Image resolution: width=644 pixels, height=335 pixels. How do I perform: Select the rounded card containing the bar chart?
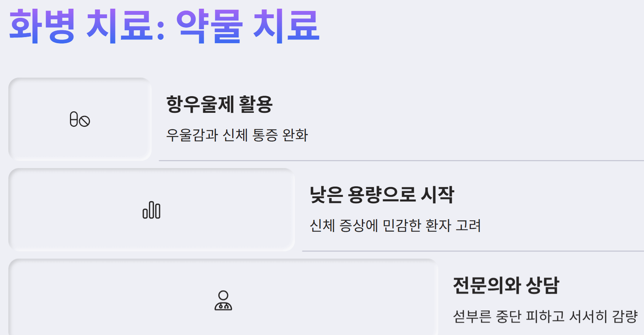coord(151,210)
